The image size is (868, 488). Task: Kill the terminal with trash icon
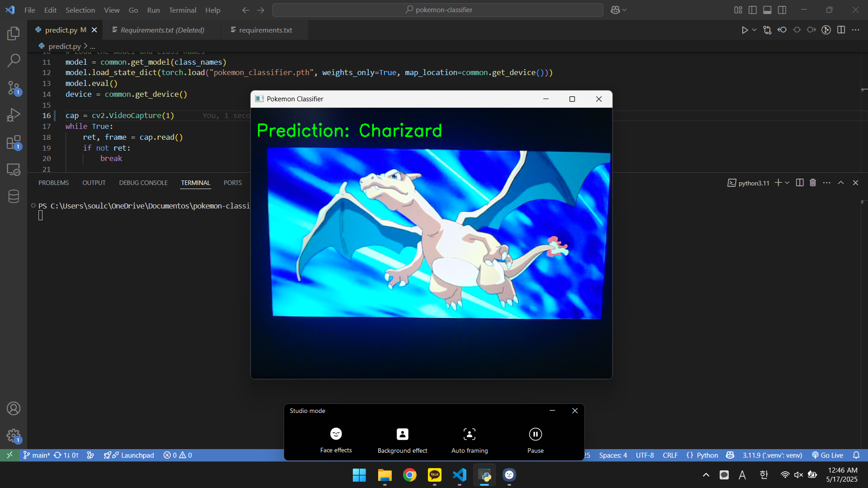tap(813, 183)
